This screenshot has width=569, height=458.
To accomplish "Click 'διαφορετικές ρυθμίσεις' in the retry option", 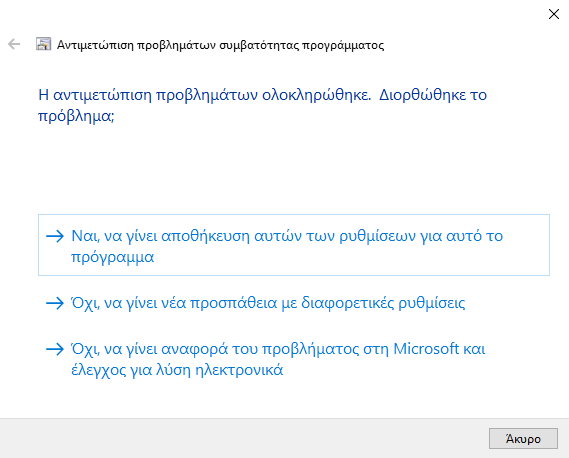I will click(384, 303).
